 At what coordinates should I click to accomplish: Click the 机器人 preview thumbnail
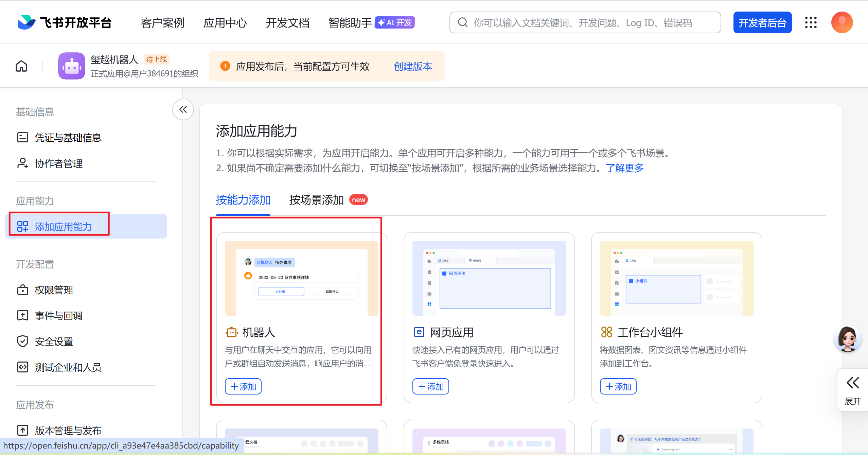pyautogui.click(x=302, y=278)
